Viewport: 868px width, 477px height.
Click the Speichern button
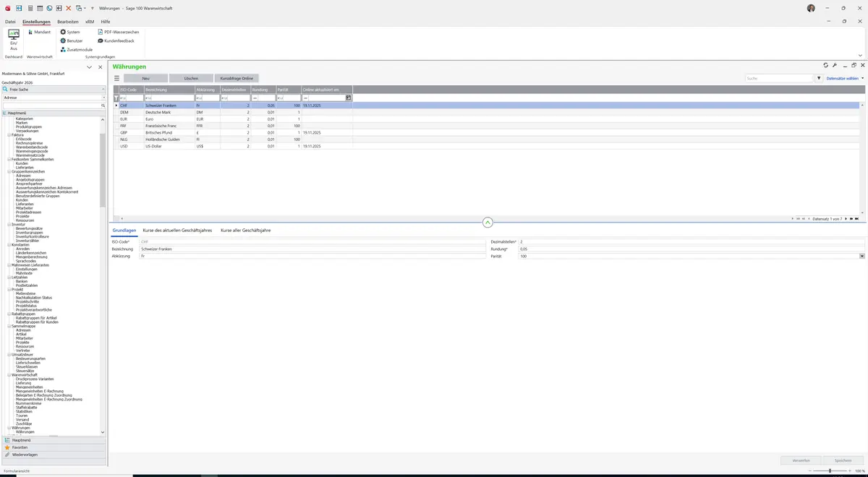pyautogui.click(x=843, y=460)
